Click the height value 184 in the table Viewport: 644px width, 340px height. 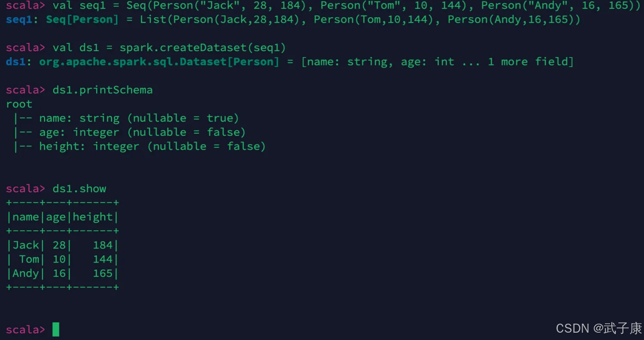pyautogui.click(x=103, y=245)
